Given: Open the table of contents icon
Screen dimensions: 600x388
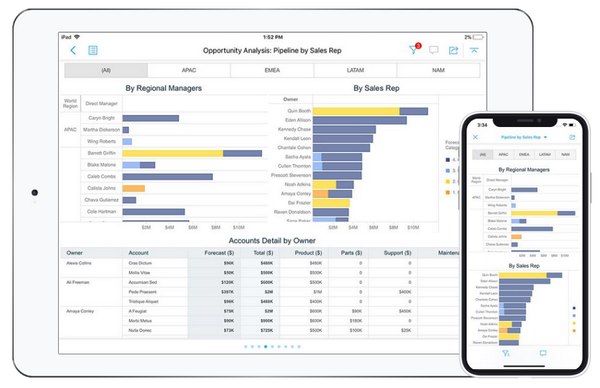Looking at the screenshot, I should click(x=93, y=50).
